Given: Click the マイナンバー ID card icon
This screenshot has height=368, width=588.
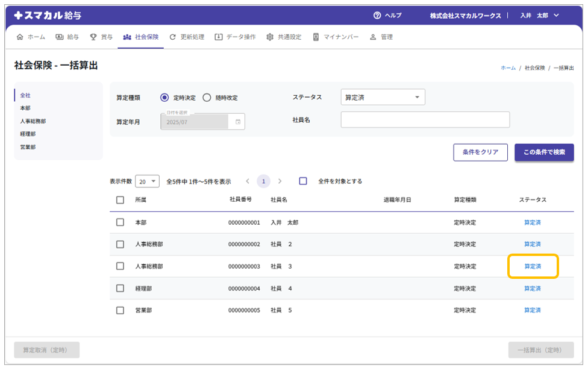Looking at the screenshot, I should (316, 37).
